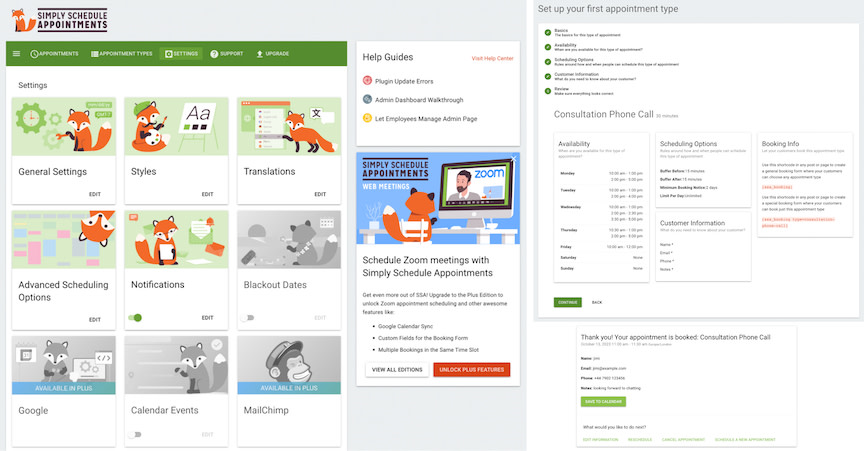Click the Google card illustration
Viewport: 864px width, 451px height.
click(64, 365)
